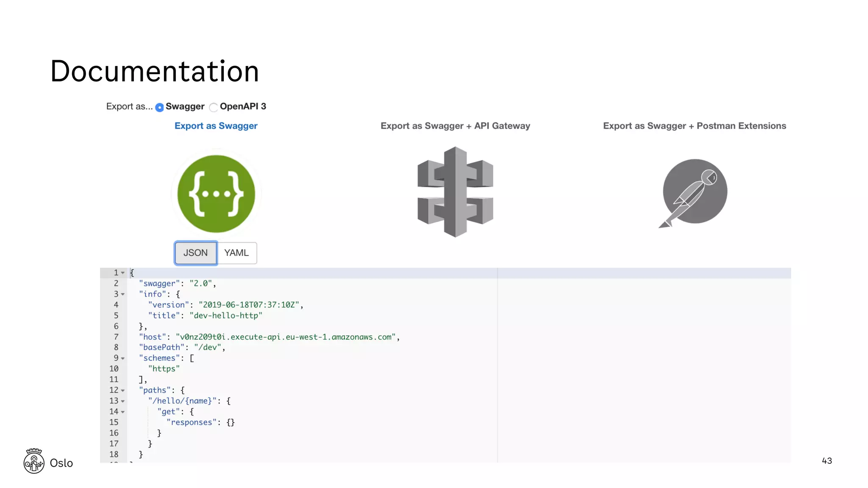Switch to YAML format
This screenshot has height=488, width=868.
(x=236, y=253)
